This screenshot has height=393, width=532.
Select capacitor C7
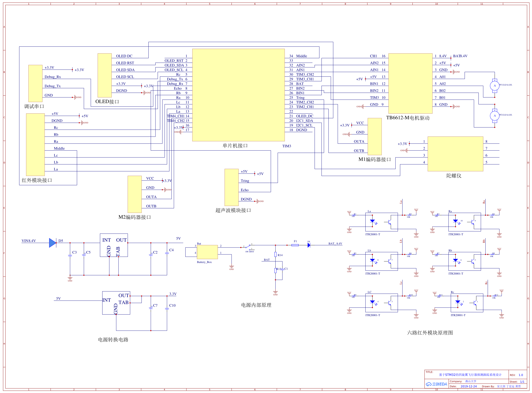(x=151, y=308)
